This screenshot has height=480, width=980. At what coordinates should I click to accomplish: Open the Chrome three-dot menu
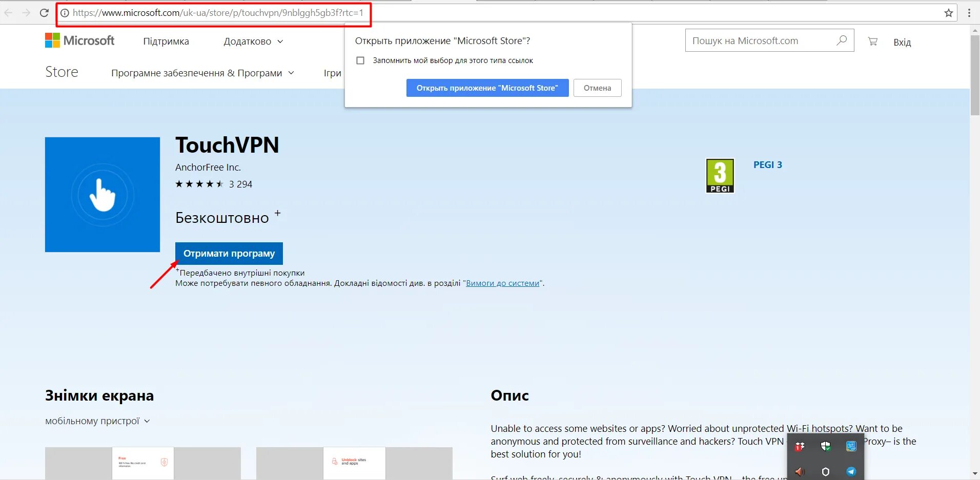(969, 13)
